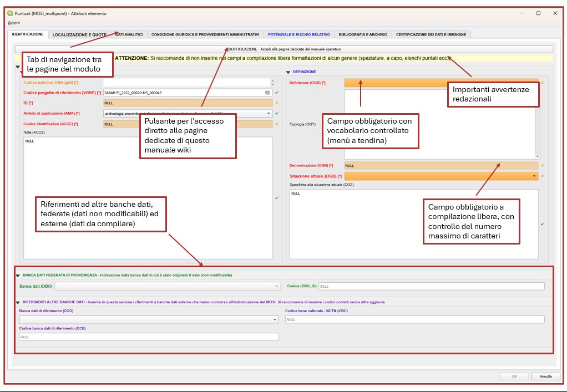Screen dimensions: 567x392
Task: Click the green check next to the Specifiche situazione attuale box
Action: pos(543,224)
